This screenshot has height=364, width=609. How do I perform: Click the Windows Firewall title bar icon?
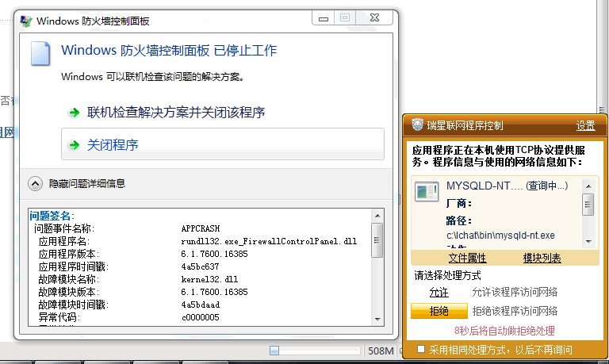coord(26,21)
